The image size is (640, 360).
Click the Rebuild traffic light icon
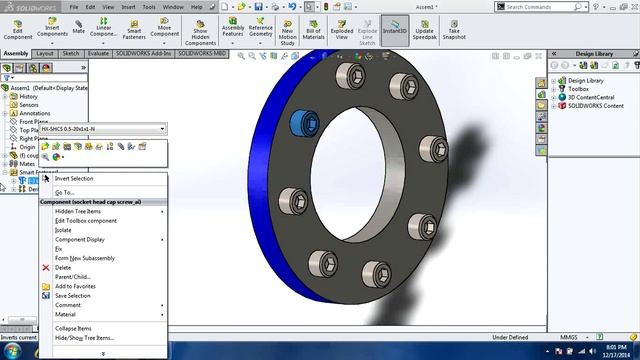click(326, 7)
